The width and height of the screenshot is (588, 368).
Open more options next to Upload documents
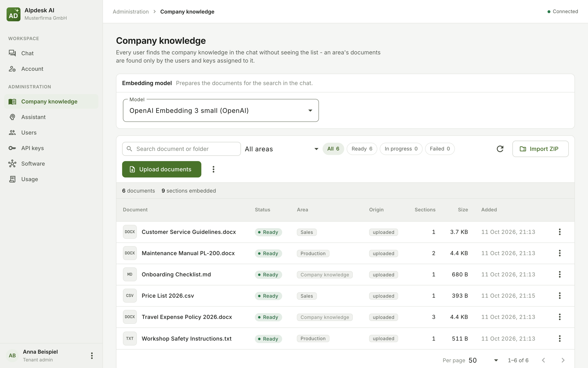[x=213, y=169]
